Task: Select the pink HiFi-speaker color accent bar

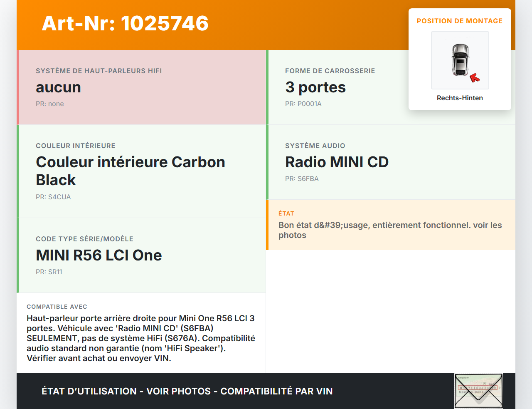Action: [x=17, y=87]
